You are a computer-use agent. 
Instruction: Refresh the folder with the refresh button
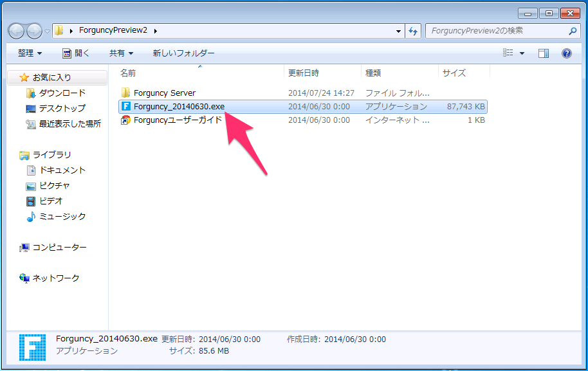413,31
